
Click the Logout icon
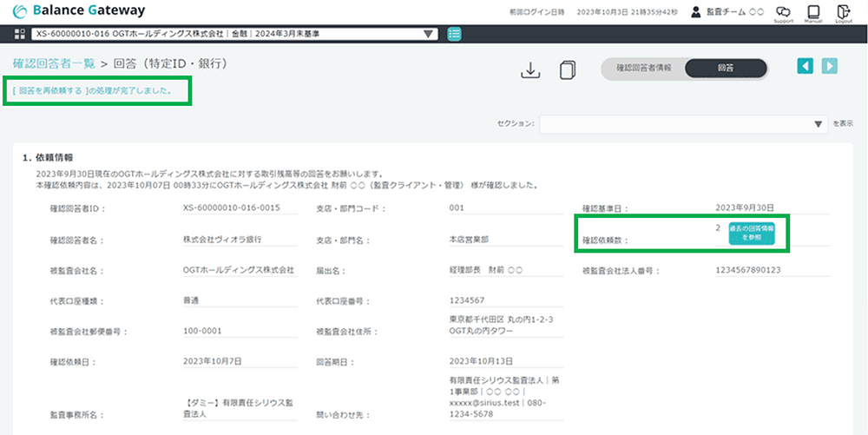(843, 12)
